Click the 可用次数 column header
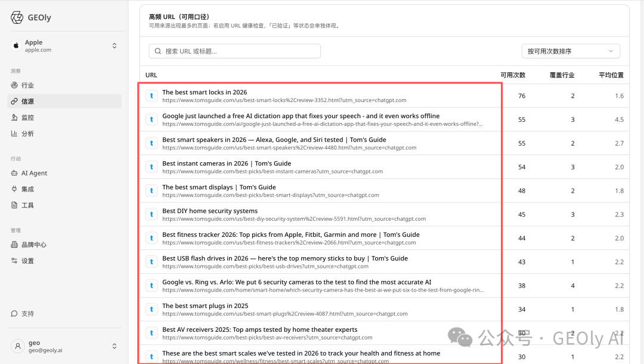The image size is (644, 364). pyautogui.click(x=513, y=75)
